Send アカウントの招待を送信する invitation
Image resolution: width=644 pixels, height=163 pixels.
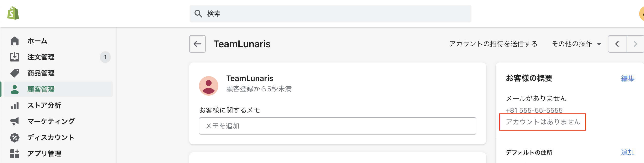[x=493, y=44]
